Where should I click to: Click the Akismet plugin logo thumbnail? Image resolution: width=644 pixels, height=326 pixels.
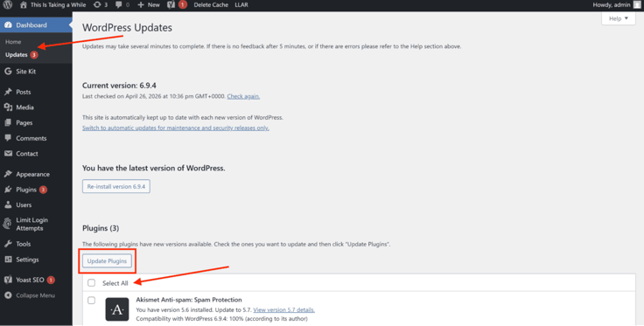(x=117, y=309)
